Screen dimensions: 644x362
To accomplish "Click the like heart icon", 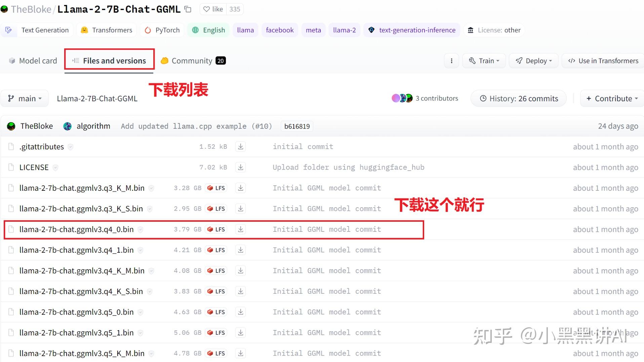I will (207, 9).
